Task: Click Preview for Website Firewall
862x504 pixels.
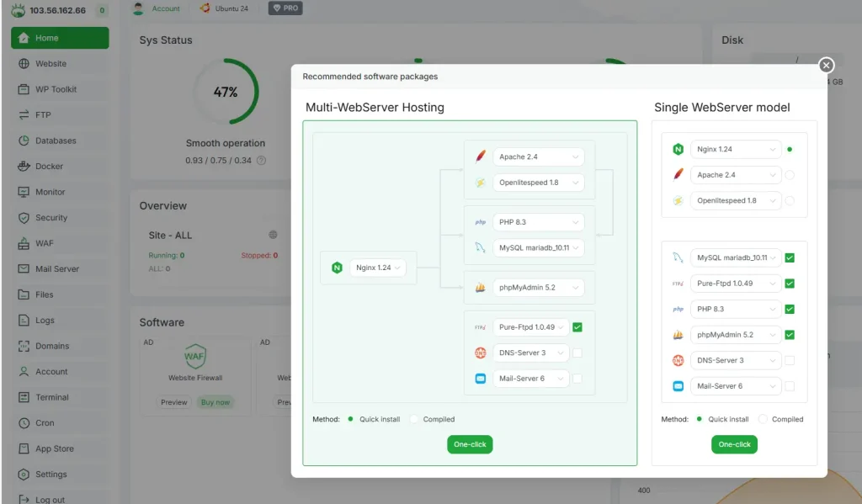Action: [x=173, y=402]
